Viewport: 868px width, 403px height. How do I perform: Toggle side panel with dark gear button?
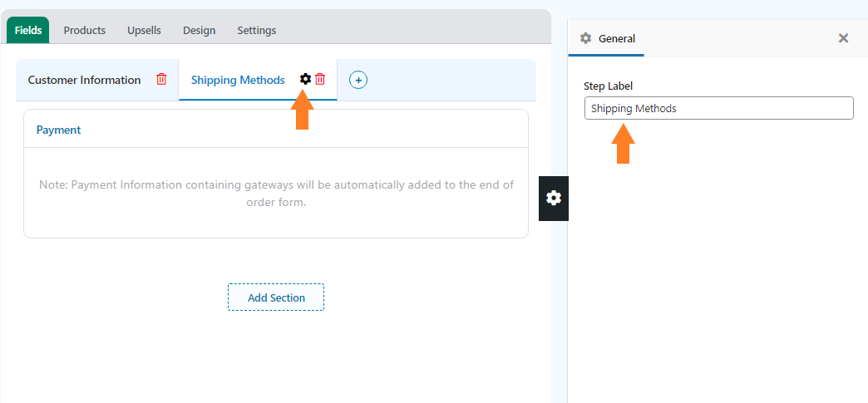coord(554,199)
